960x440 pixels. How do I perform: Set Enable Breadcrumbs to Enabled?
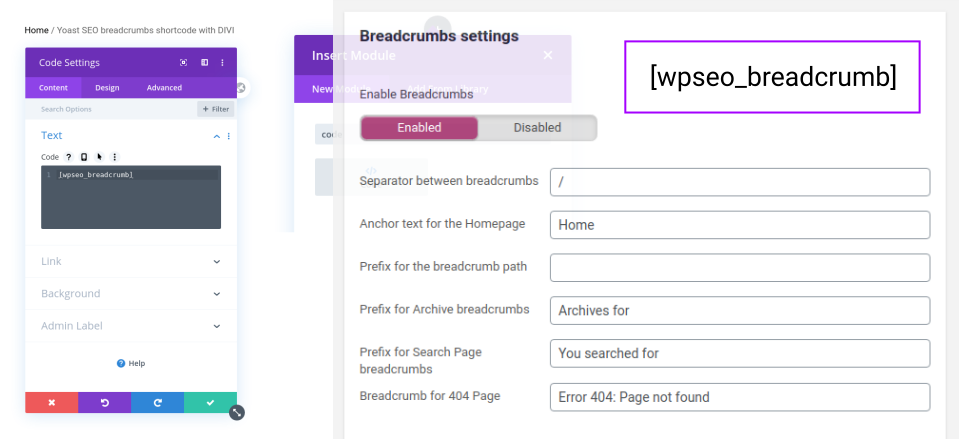[x=419, y=127]
